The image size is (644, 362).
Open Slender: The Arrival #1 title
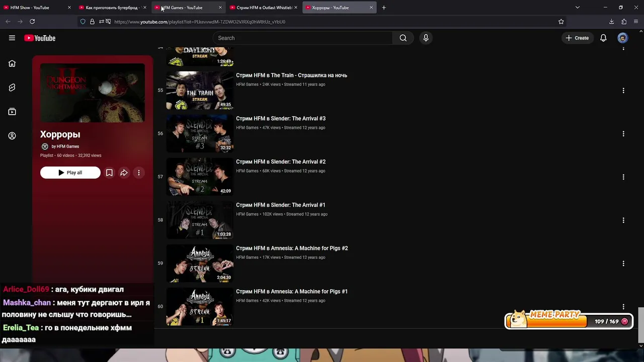281,205
